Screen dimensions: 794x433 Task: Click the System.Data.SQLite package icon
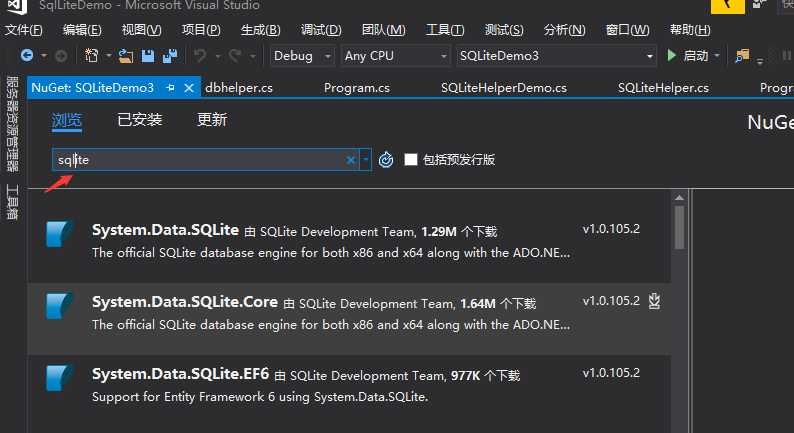tap(59, 234)
